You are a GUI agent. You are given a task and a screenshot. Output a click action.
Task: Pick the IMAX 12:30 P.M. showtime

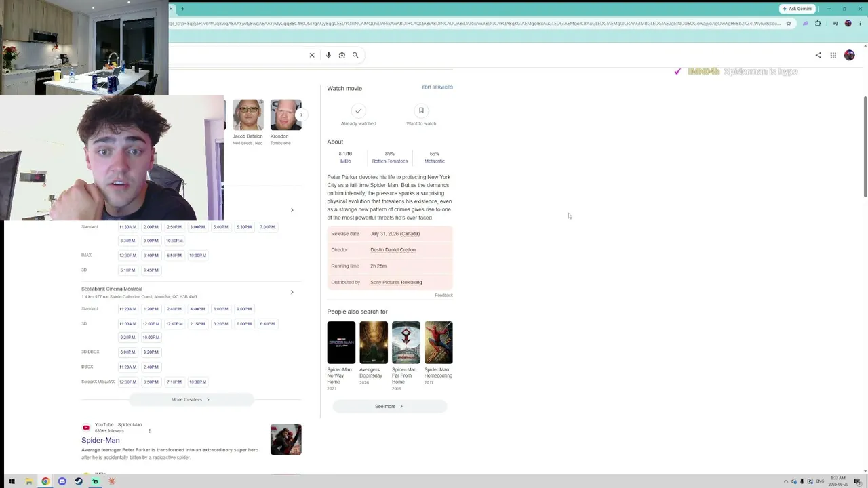click(127, 256)
